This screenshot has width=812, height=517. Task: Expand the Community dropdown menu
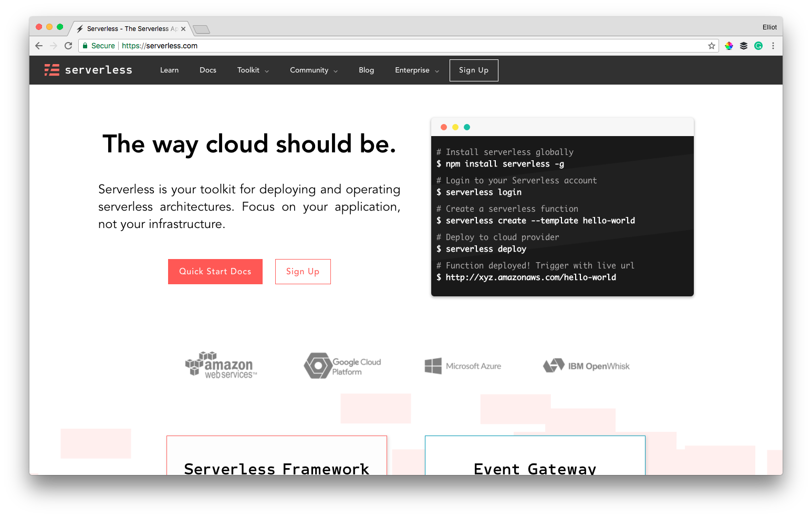click(x=314, y=70)
